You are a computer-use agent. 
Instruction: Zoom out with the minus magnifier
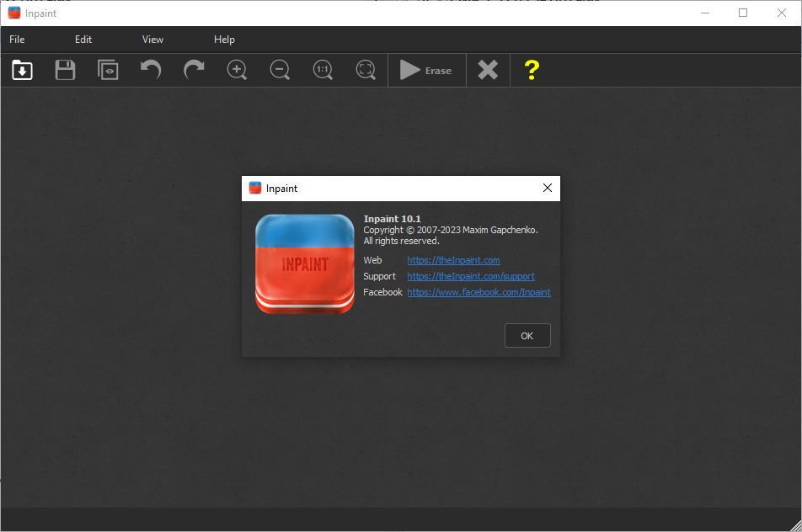click(x=280, y=70)
